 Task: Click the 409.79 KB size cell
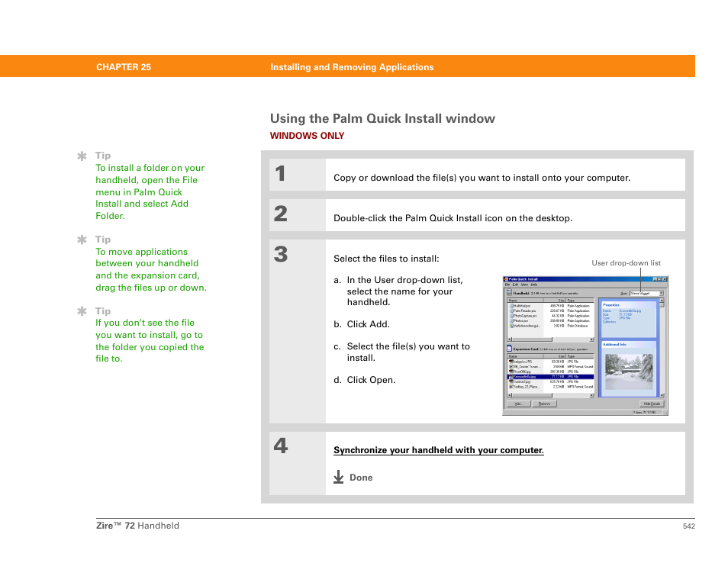[x=557, y=306]
